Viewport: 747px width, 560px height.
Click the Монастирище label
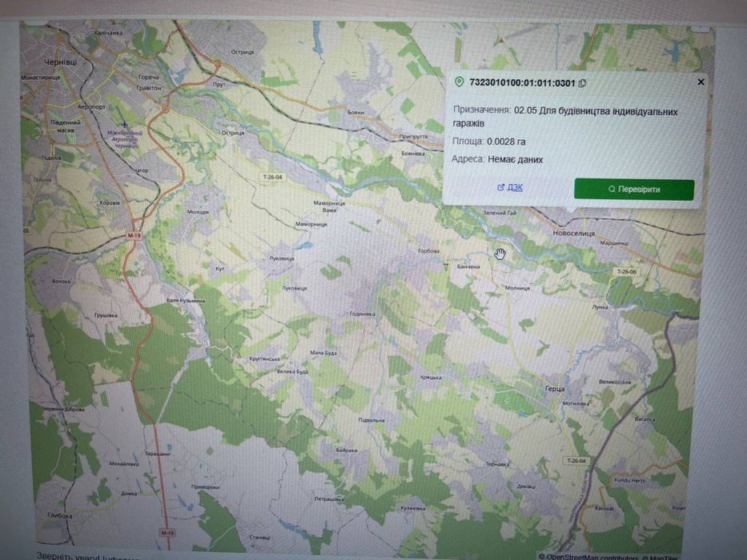pos(41,77)
